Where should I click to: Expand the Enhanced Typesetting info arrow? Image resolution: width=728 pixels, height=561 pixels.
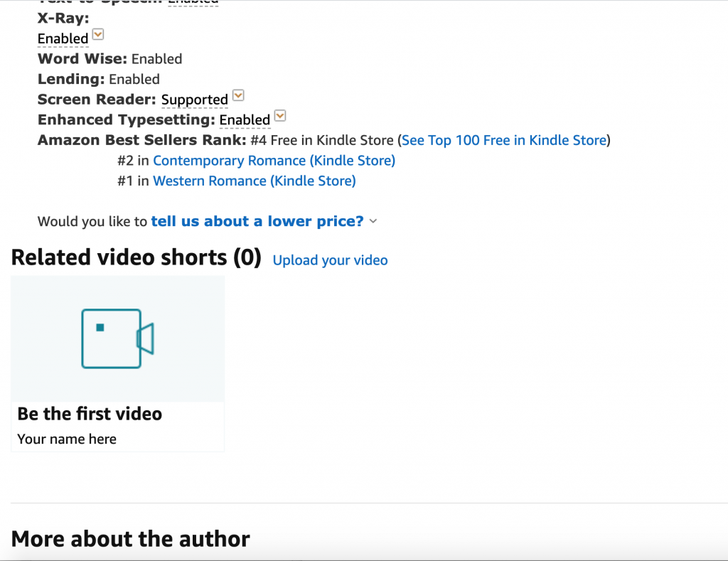[x=280, y=116]
